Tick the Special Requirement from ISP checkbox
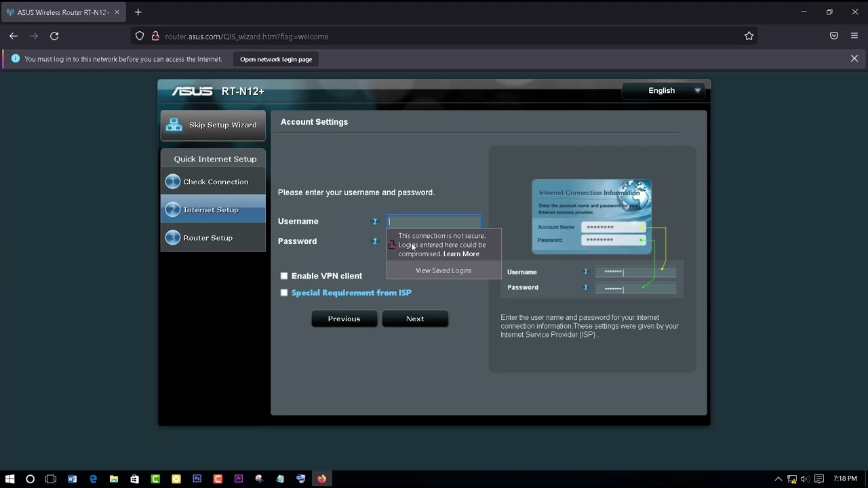 click(284, 293)
